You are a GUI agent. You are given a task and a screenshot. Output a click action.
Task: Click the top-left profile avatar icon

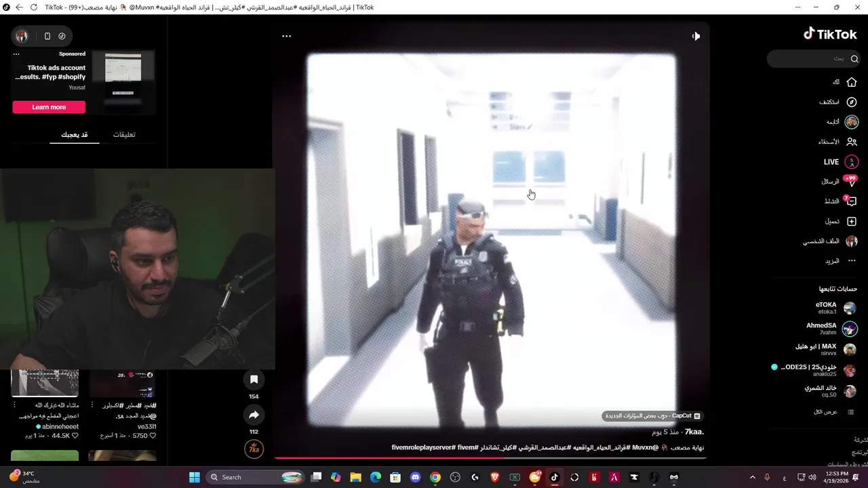point(22,36)
